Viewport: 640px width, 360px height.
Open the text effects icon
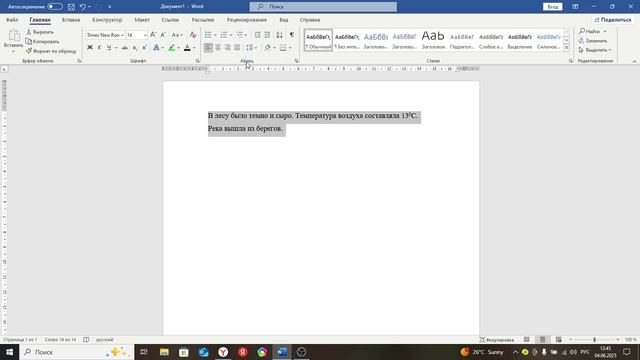[156, 48]
